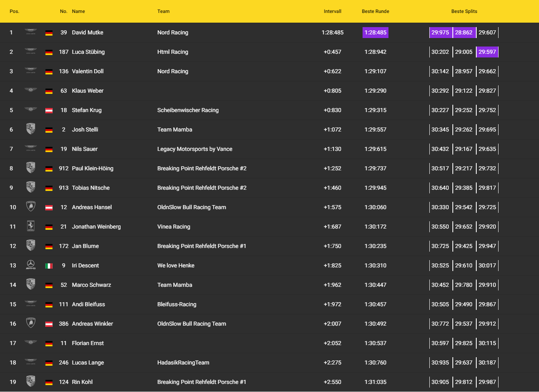This screenshot has height=392, width=539.
Task: Click the Beste Splits column header
Action: tap(464, 11)
